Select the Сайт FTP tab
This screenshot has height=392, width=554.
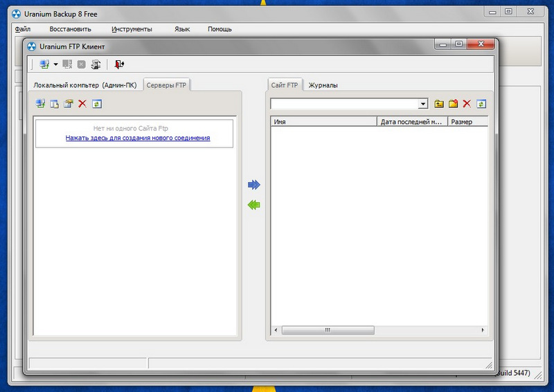(x=285, y=85)
